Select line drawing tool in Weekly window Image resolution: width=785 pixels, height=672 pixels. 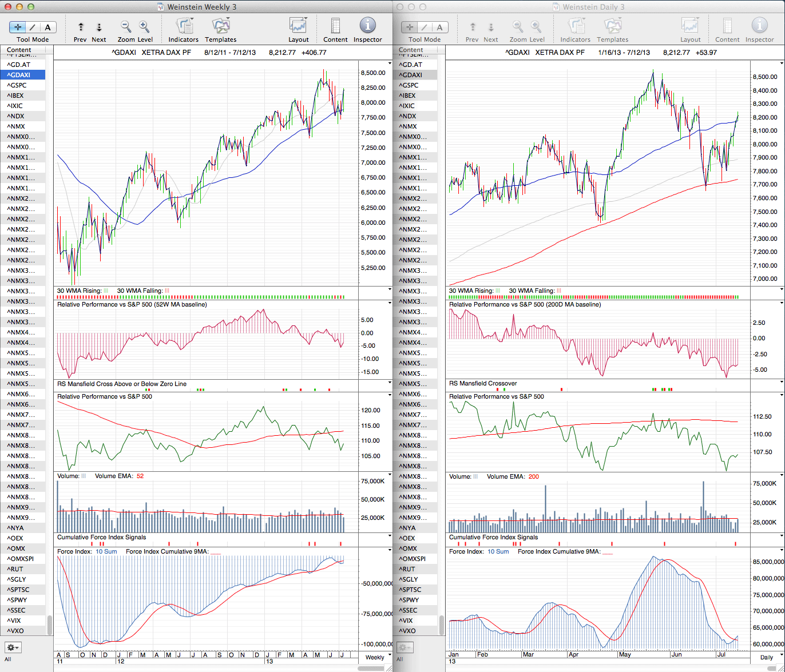coord(33,27)
